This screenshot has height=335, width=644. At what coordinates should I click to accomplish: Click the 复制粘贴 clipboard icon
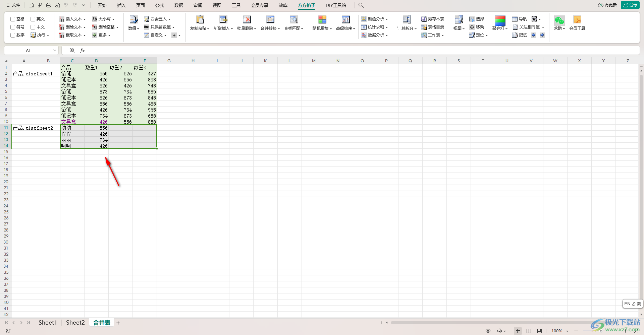click(x=200, y=19)
